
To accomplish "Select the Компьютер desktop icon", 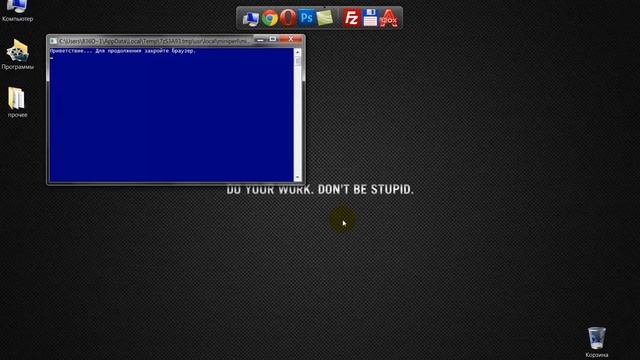I will pyautogui.click(x=17, y=11).
